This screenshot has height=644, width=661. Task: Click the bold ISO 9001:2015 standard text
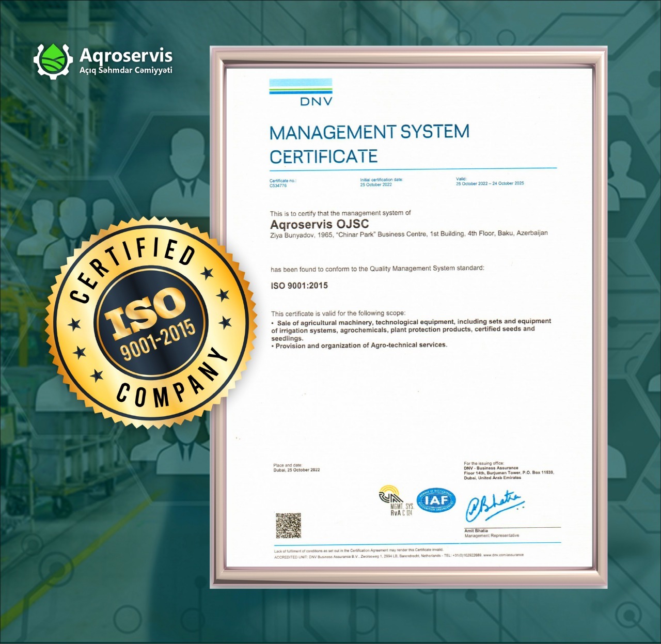299,286
